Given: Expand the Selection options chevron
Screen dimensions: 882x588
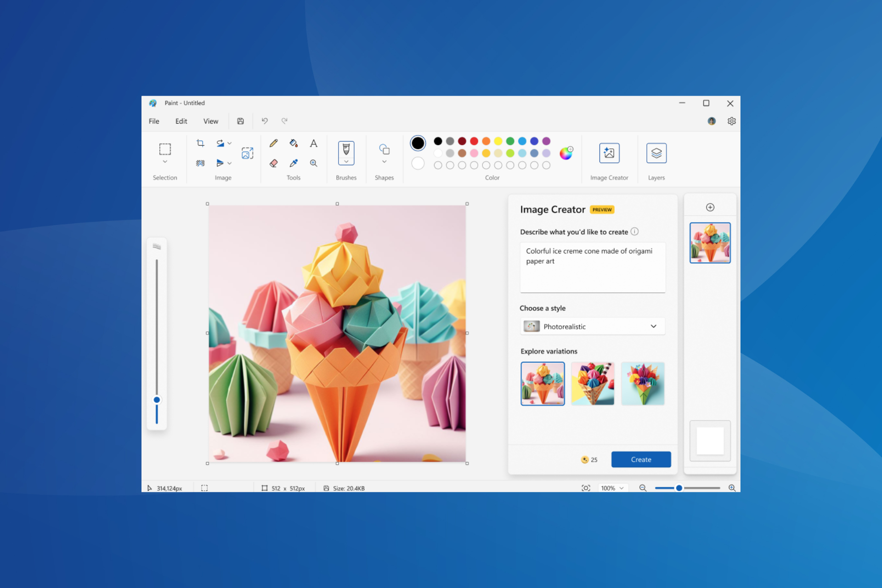Looking at the screenshot, I should click(x=165, y=162).
